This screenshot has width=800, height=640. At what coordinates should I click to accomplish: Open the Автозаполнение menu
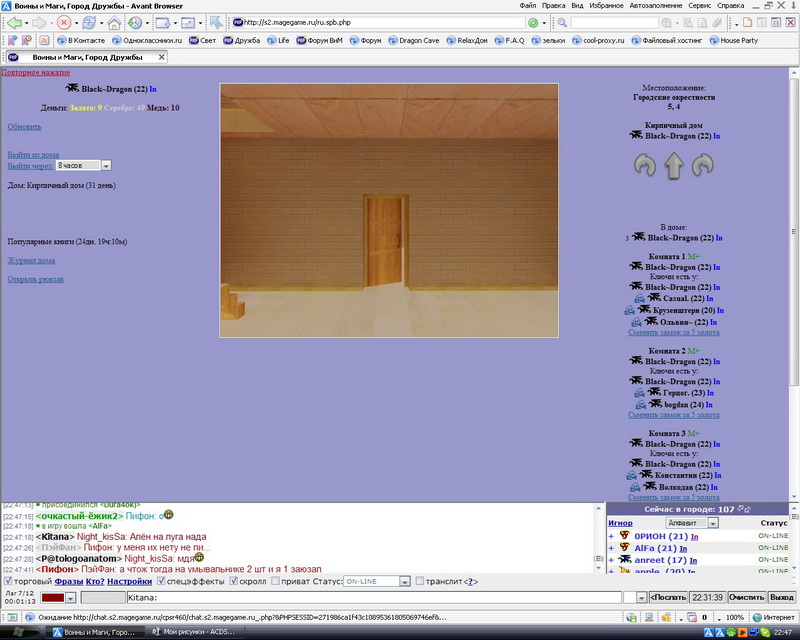[656, 6]
